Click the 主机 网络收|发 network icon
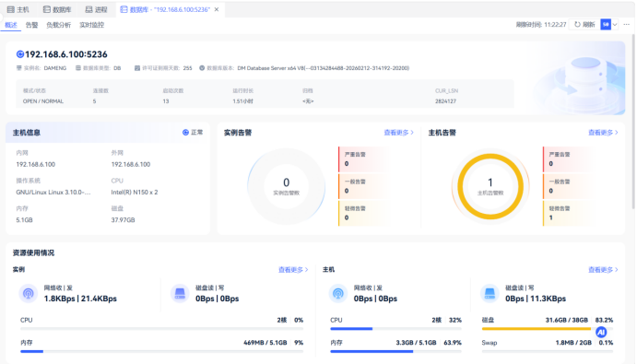This screenshot has width=637, height=364. tap(338, 293)
